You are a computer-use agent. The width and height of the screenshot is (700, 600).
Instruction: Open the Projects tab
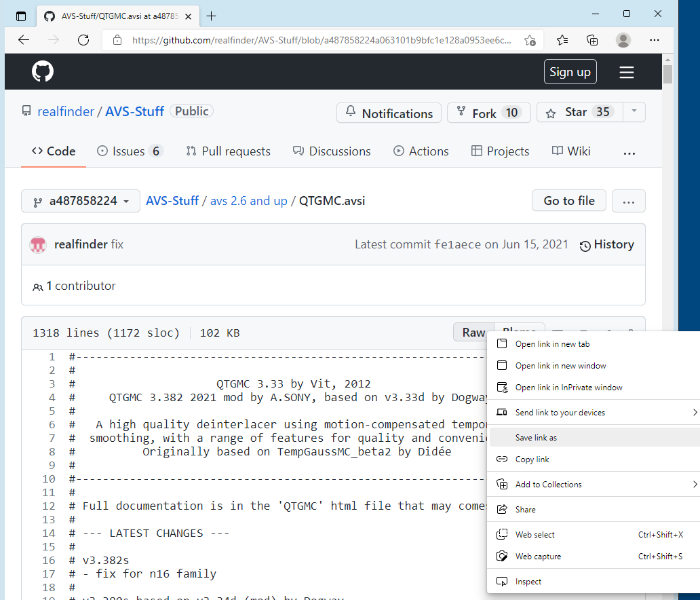[500, 151]
